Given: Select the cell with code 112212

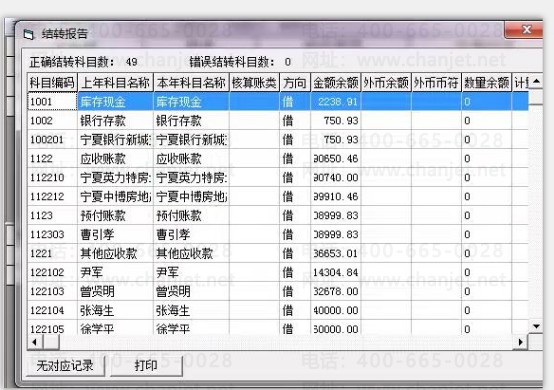Looking at the screenshot, I should pyautogui.click(x=52, y=196).
